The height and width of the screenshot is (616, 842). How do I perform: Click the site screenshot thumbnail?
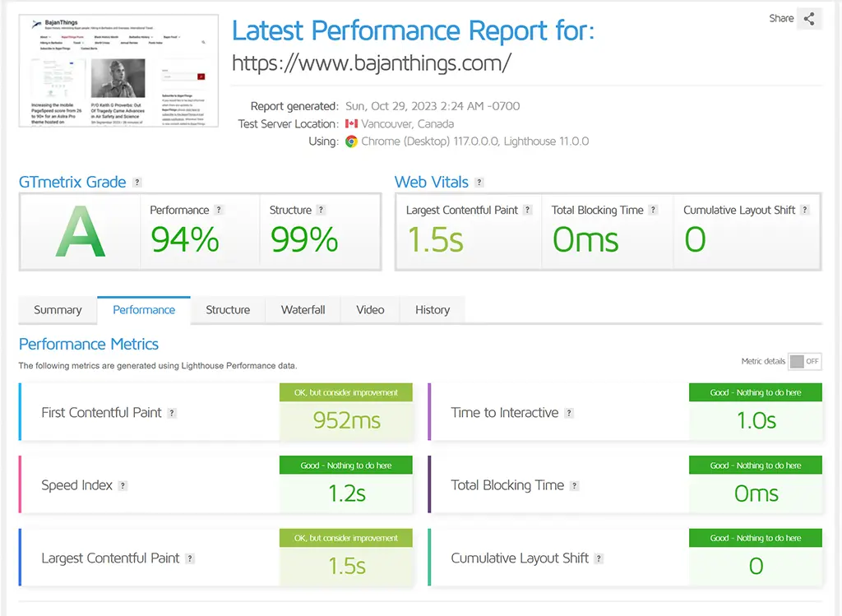(118, 71)
